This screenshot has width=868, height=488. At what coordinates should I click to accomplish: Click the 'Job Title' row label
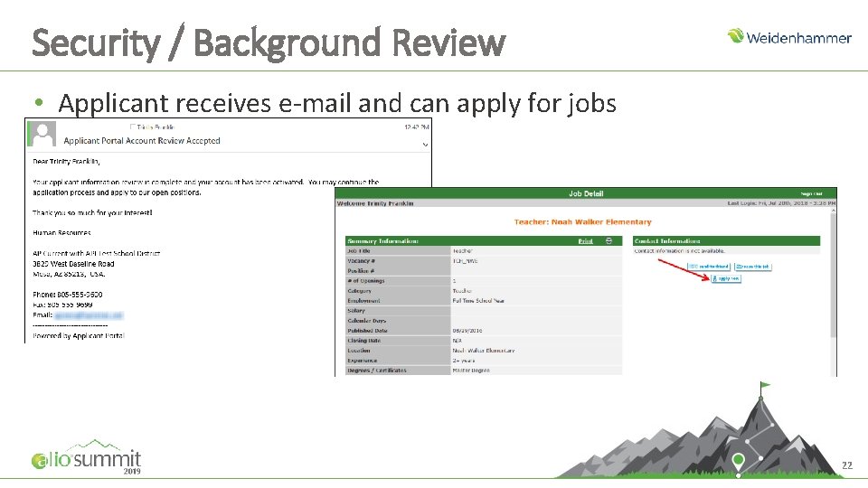[359, 251]
